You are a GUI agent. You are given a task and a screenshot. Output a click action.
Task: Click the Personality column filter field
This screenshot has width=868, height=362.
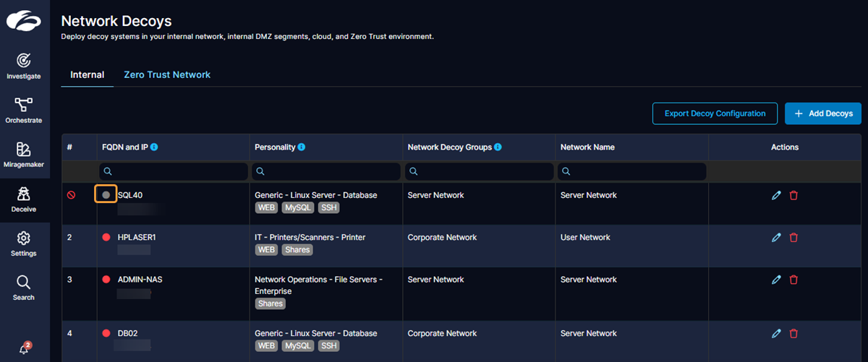coord(326,171)
